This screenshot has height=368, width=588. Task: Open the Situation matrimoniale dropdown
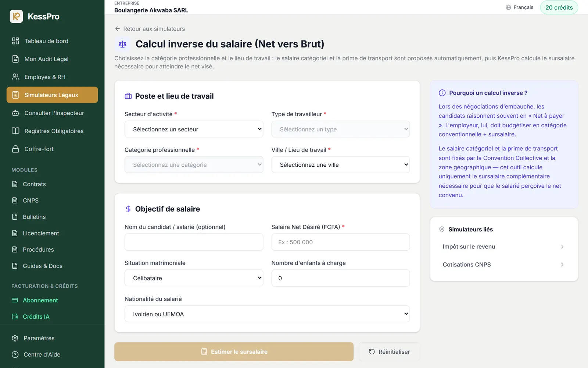(x=194, y=278)
